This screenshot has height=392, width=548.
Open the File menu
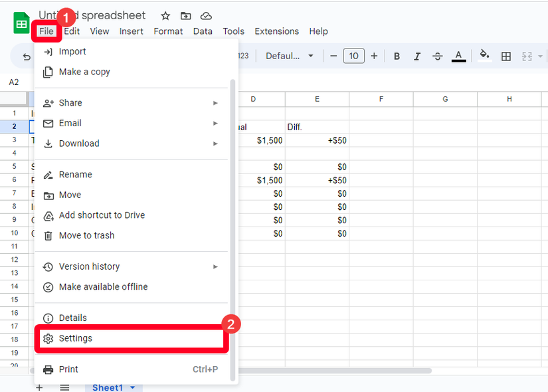(46, 31)
